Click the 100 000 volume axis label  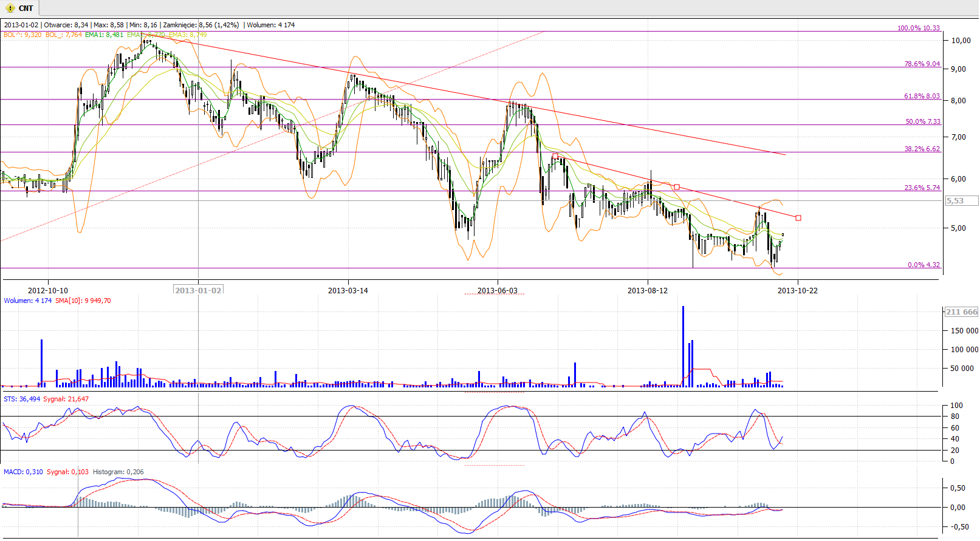click(x=965, y=350)
